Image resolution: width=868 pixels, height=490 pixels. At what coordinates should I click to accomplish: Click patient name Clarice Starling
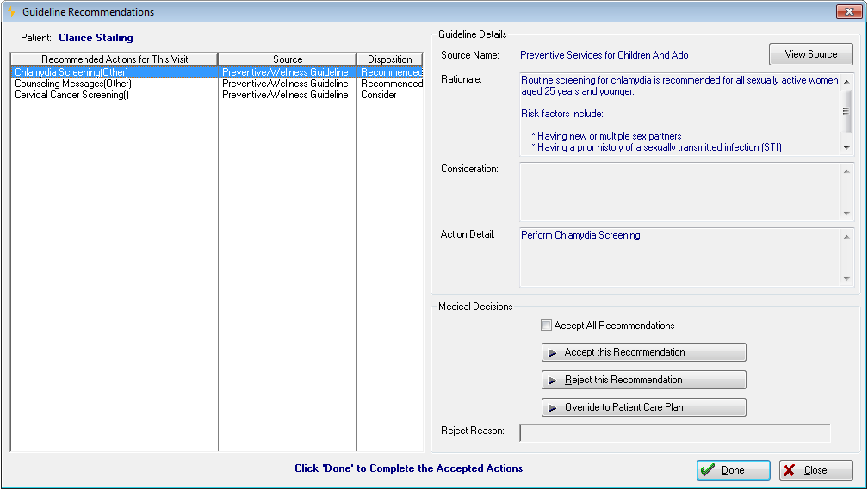coord(96,38)
